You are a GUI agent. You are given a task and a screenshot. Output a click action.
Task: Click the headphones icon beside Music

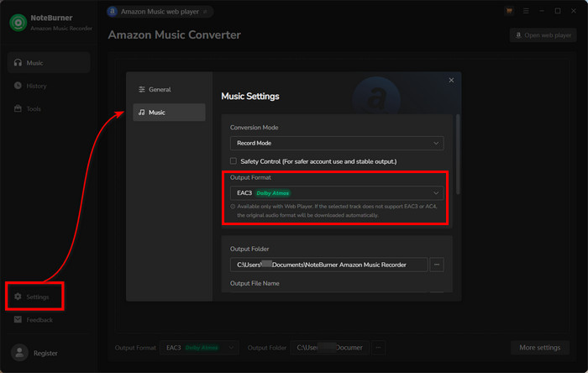coord(18,63)
